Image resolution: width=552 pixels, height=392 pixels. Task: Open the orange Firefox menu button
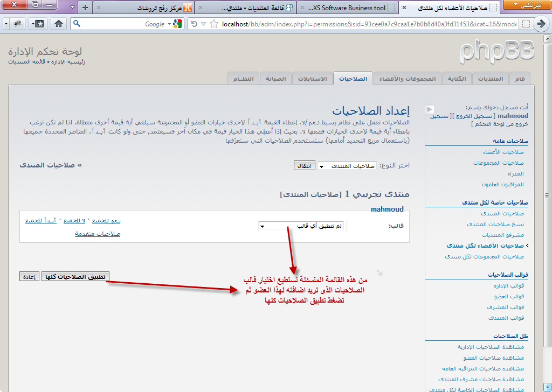pos(526,4)
